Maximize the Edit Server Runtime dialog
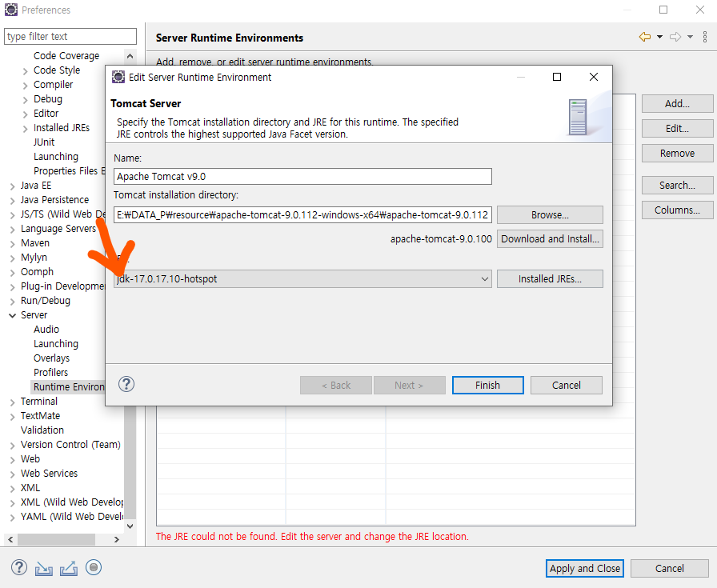Viewport: 717px width, 588px height. click(x=557, y=77)
